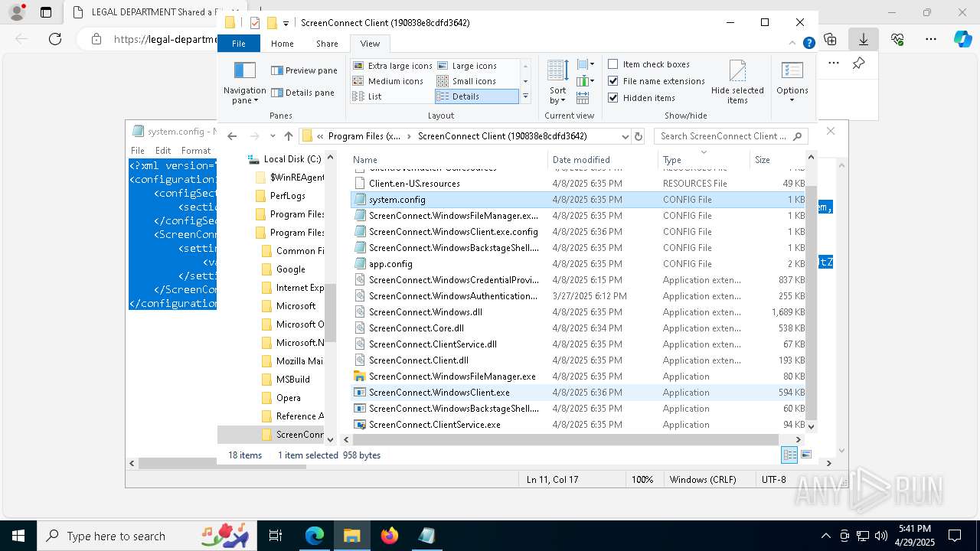Expand address bar history dropdown
Image resolution: width=980 pixels, height=551 pixels.
tap(625, 136)
